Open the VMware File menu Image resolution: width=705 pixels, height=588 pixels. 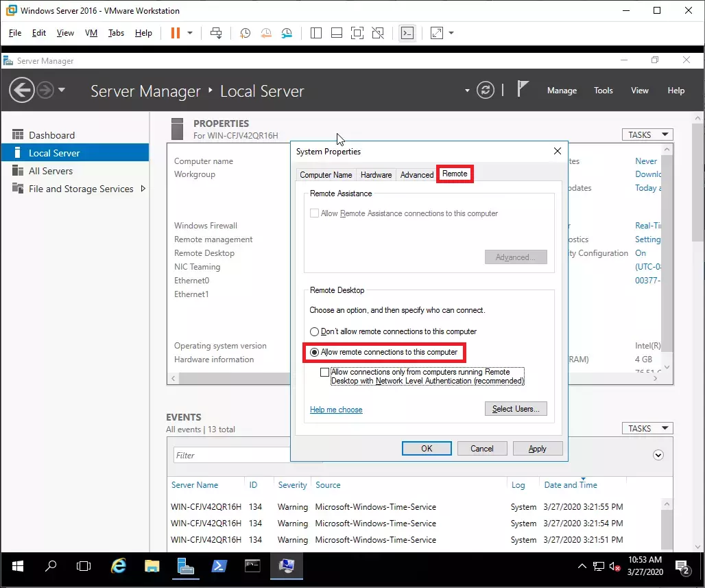[x=15, y=33]
